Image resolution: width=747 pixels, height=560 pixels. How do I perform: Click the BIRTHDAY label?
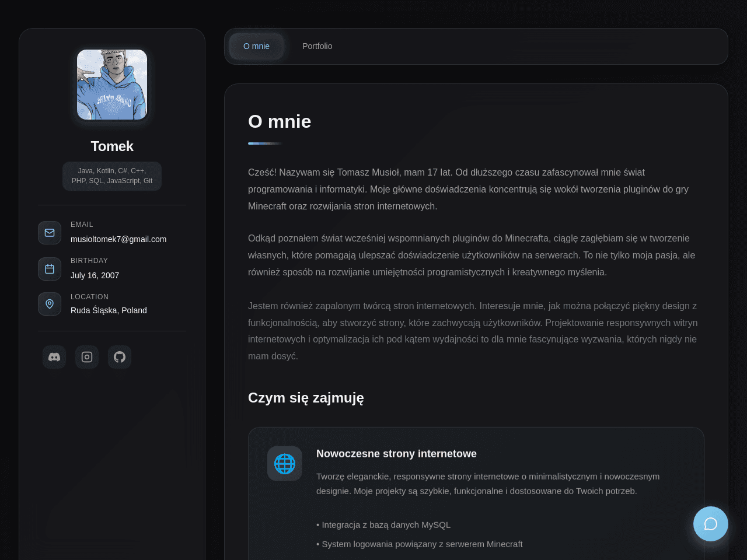click(x=89, y=261)
